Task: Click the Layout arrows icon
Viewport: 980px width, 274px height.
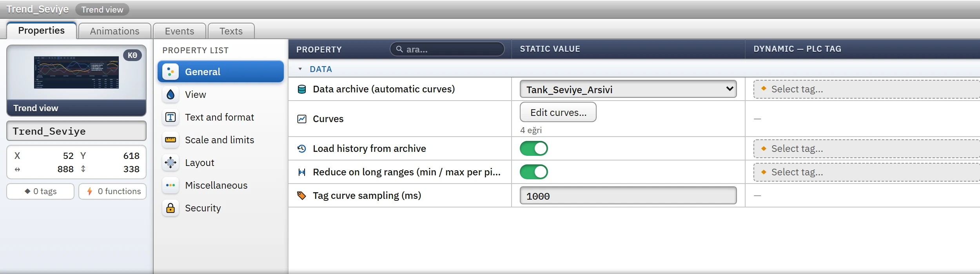Action: (x=171, y=162)
